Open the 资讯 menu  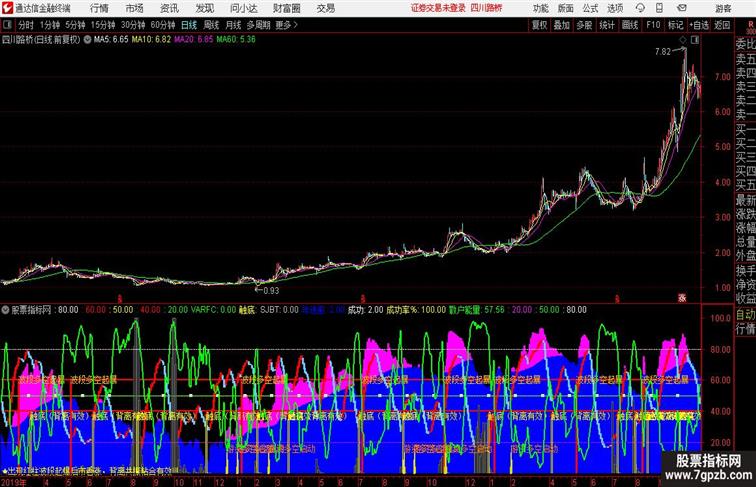[x=170, y=8]
